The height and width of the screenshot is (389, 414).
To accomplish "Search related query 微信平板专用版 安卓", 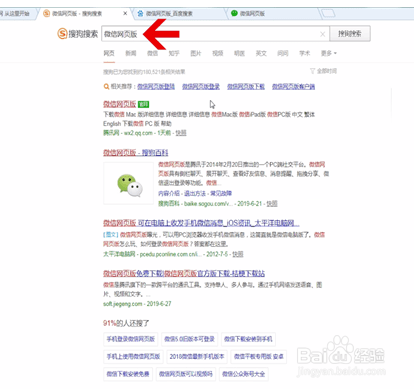I will click(259, 357).
